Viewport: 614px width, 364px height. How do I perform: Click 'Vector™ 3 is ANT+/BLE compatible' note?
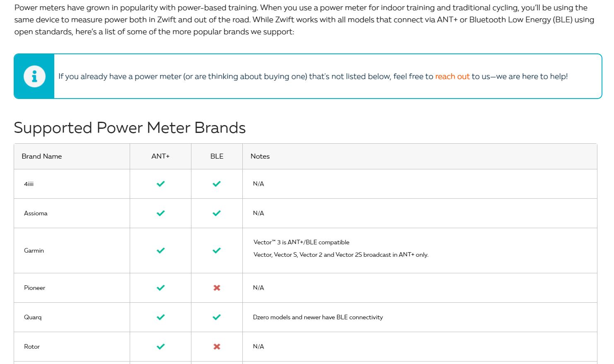coord(302,242)
